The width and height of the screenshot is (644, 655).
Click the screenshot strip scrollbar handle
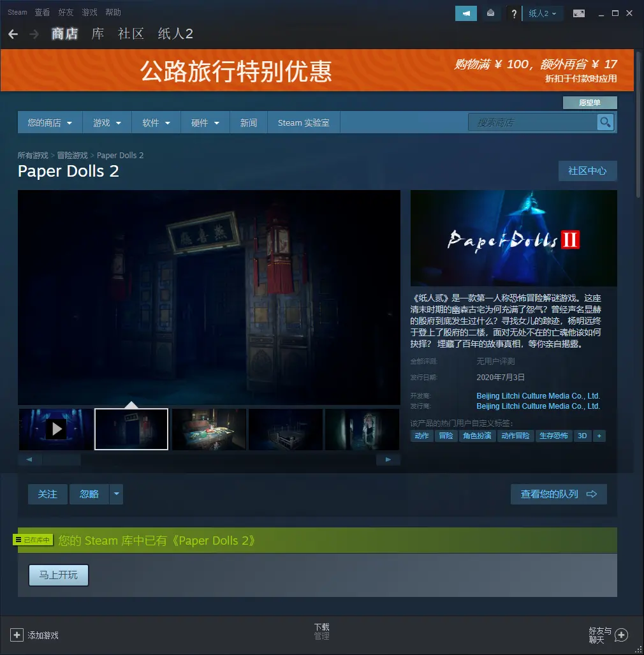point(61,459)
